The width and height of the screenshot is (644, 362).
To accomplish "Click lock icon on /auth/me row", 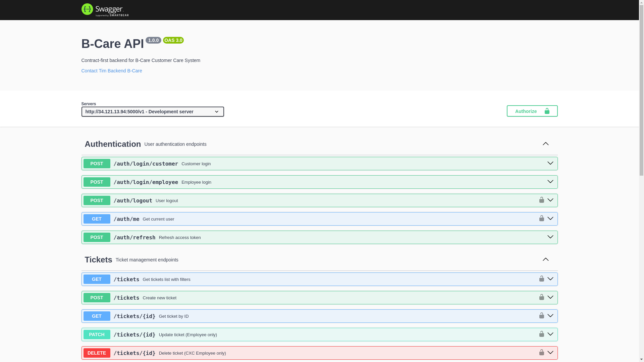I will click(541, 219).
